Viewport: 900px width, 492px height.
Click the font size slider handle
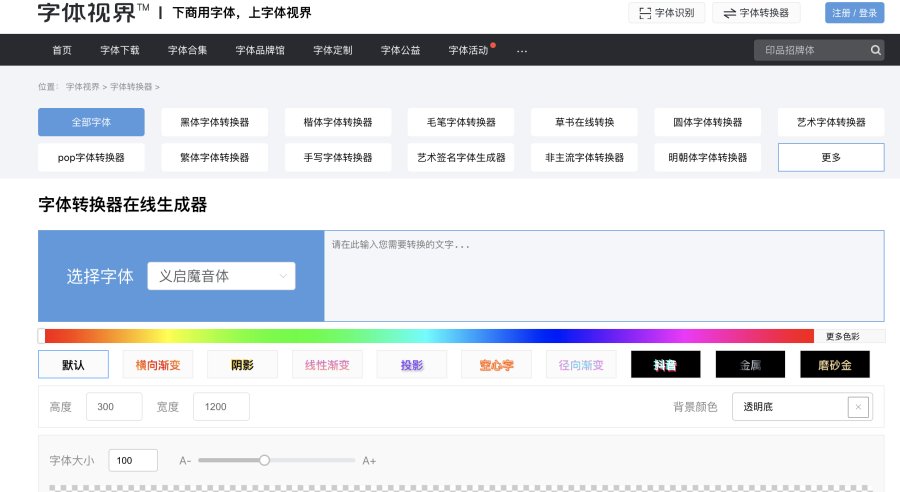(x=265, y=460)
